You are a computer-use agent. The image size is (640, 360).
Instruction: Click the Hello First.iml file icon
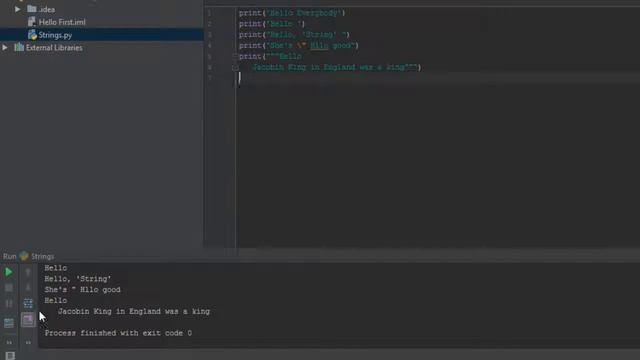click(31, 22)
